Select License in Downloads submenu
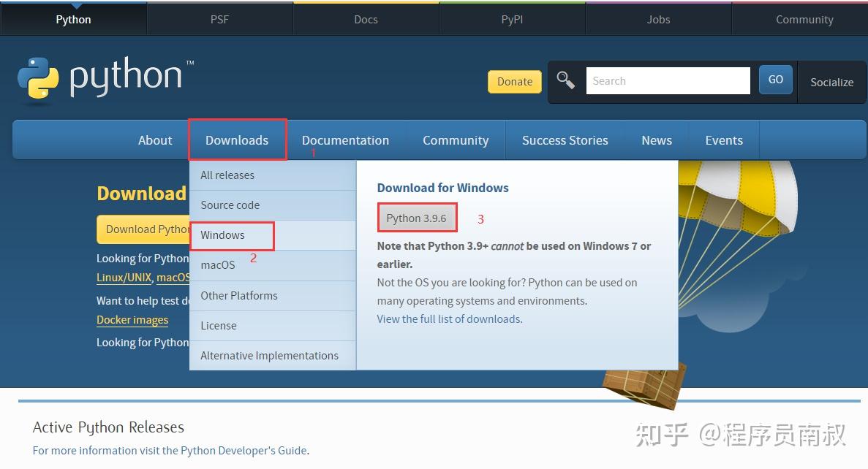The width and height of the screenshot is (868, 469). [272, 326]
